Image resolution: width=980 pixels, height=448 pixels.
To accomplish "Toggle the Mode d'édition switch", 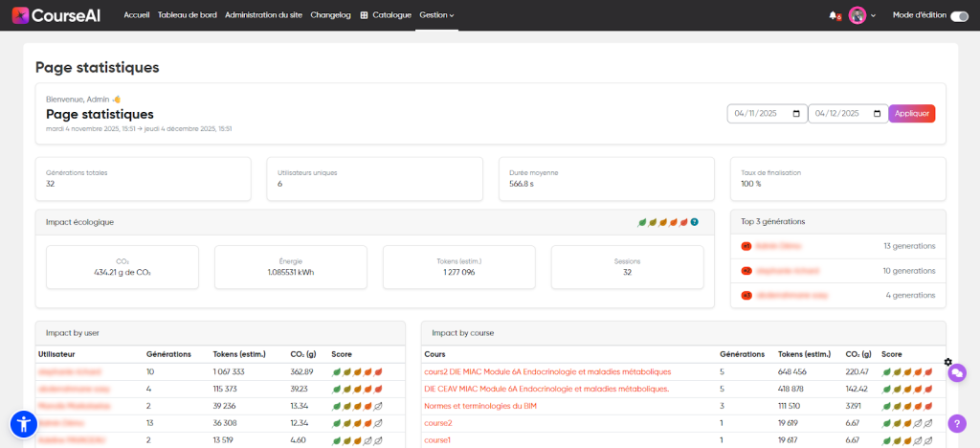I will (x=958, y=15).
